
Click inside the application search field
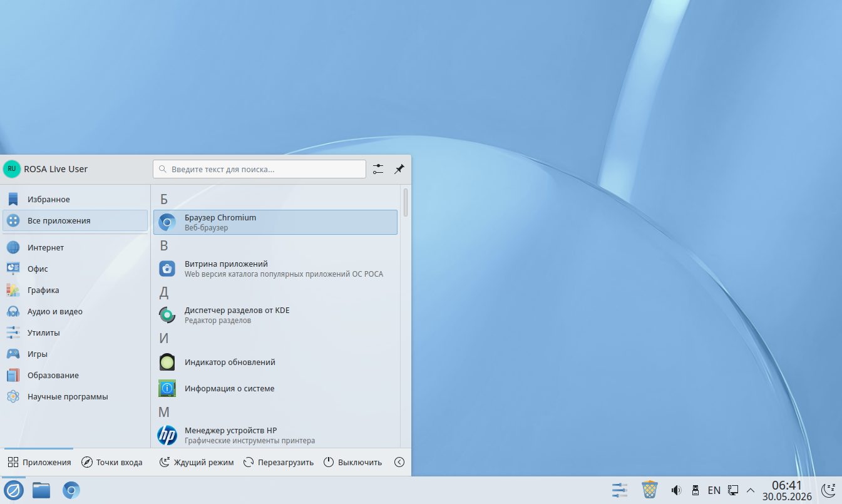click(259, 169)
